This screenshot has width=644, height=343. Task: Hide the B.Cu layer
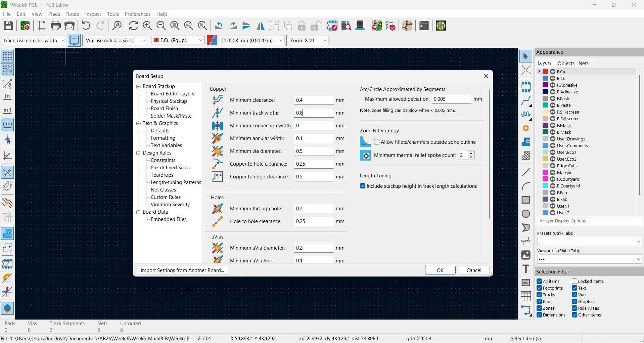pos(553,78)
